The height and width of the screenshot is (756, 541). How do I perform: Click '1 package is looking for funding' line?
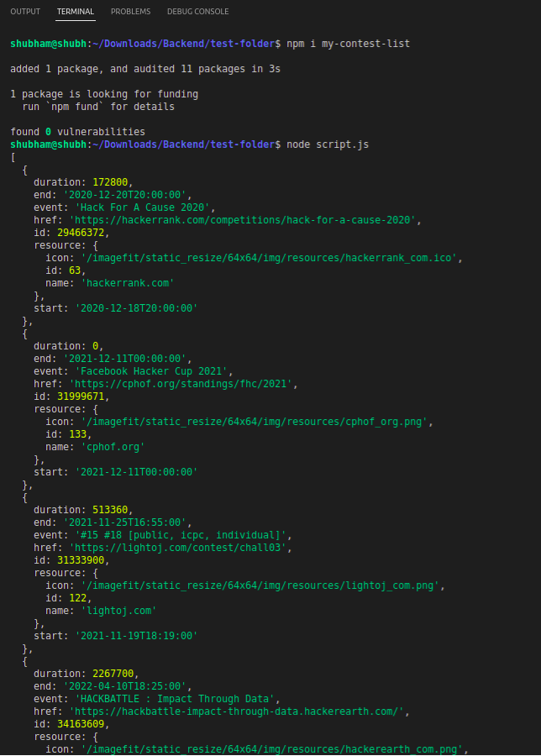coord(104,94)
